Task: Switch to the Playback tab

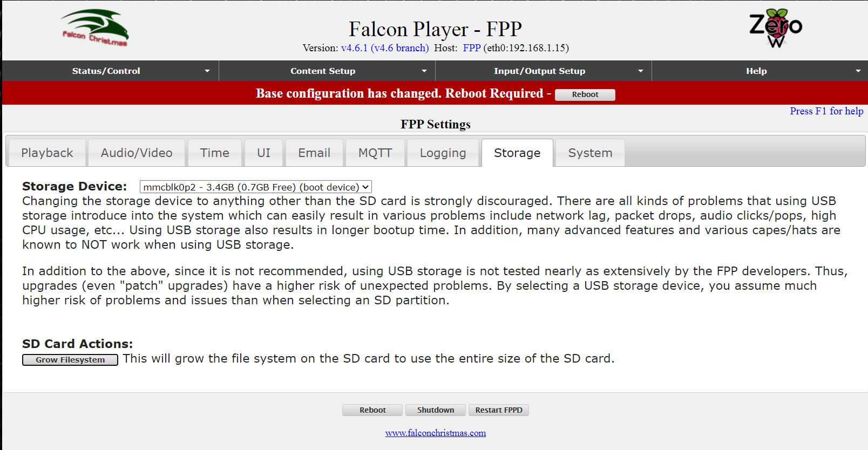Action: click(x=47, y=153)
